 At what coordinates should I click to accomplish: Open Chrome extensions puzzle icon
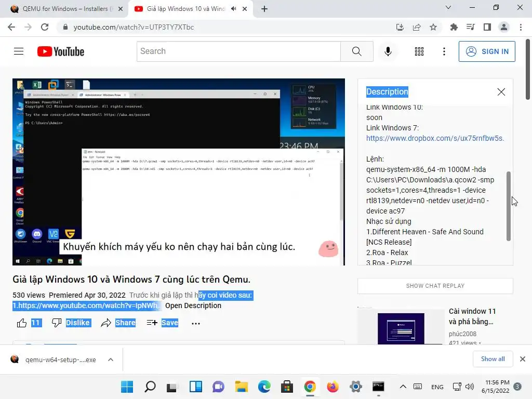coord(454,27)
